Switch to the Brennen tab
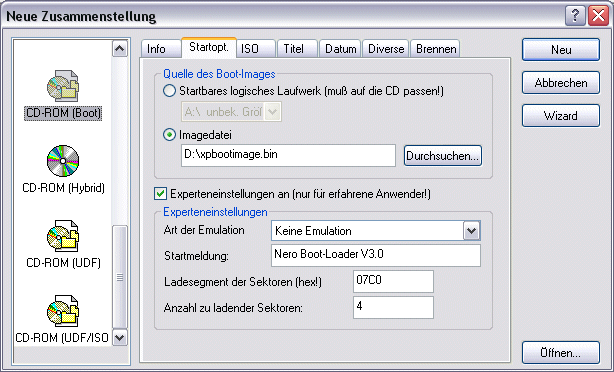This screenshot has height=372, width=614. pos(436,49)
